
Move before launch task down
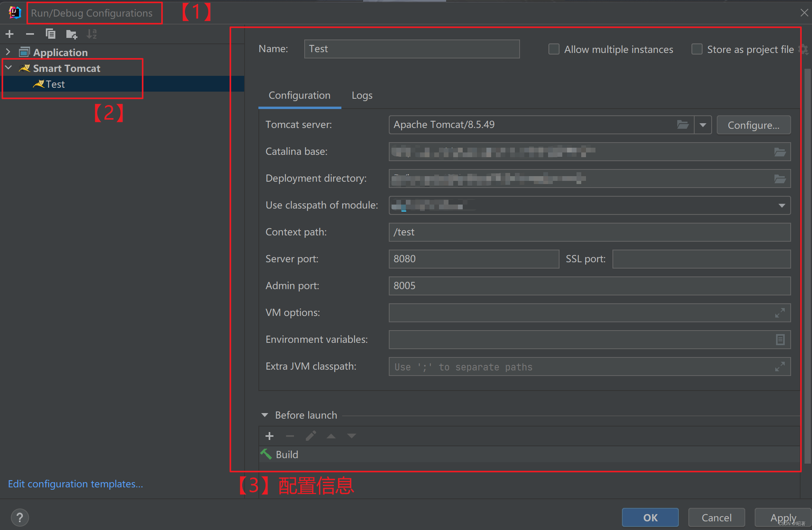352,436
